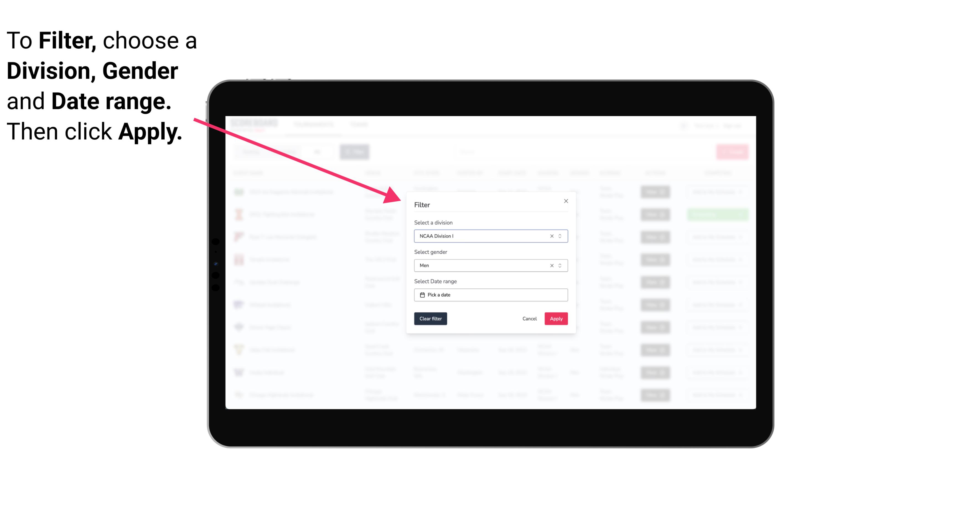Click the calendar icon for date range
This screenshot has width=980, height=527.
[421, 295]
